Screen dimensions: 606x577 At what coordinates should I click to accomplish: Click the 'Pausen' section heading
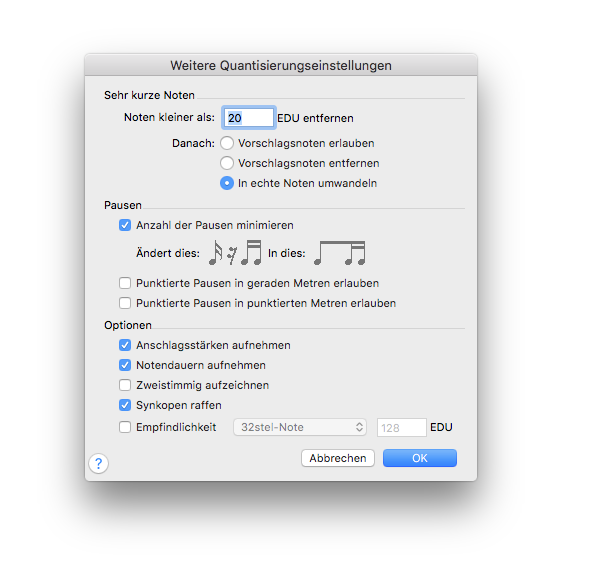tap(123, 205)
